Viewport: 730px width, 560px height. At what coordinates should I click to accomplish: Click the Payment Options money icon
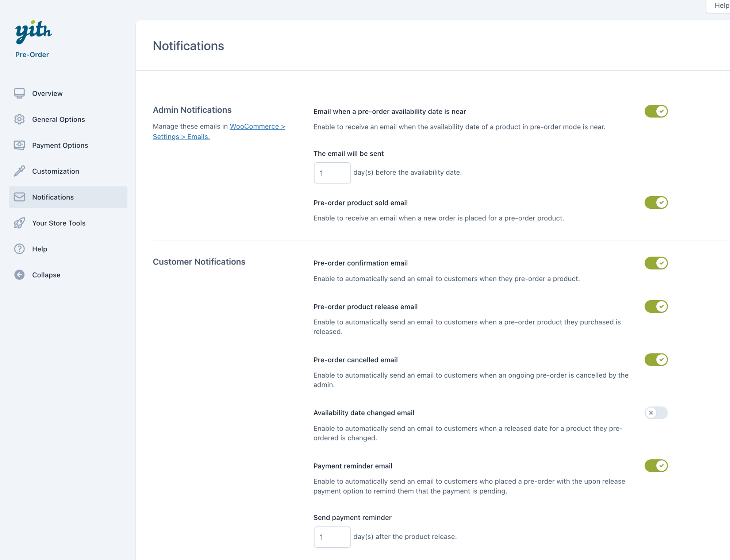(19, 145)
